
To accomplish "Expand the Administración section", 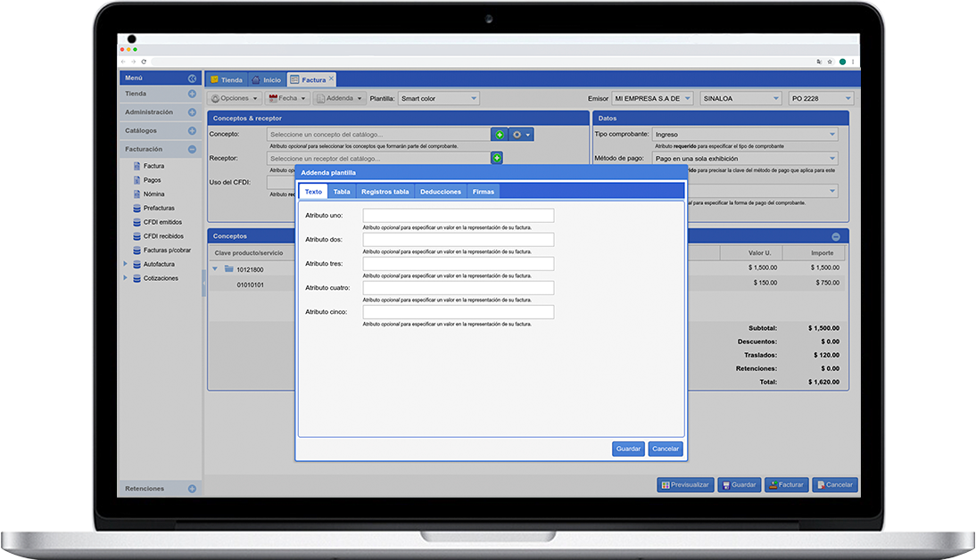I will (192, 112).
